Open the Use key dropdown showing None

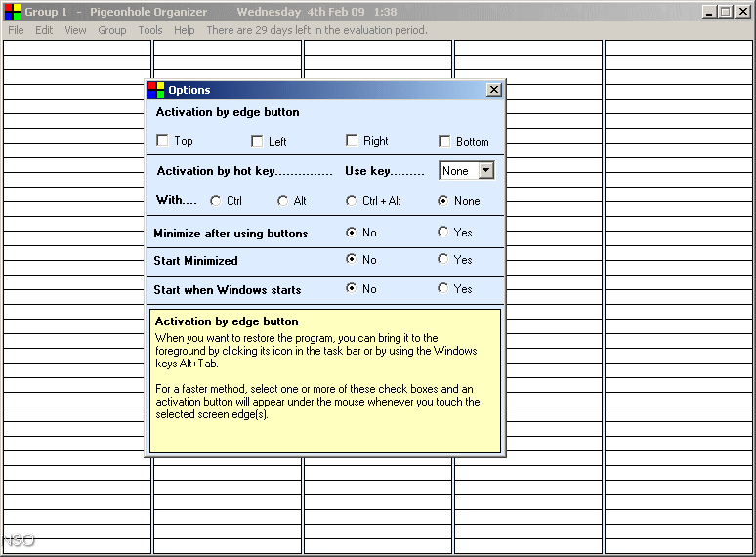pyautogui.click(x=486, y=170)
